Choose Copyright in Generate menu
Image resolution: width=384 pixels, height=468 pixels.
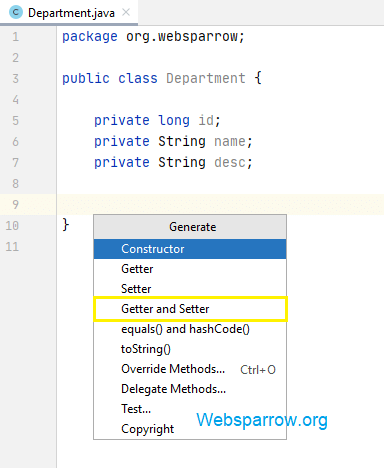[x=190, y=429]
